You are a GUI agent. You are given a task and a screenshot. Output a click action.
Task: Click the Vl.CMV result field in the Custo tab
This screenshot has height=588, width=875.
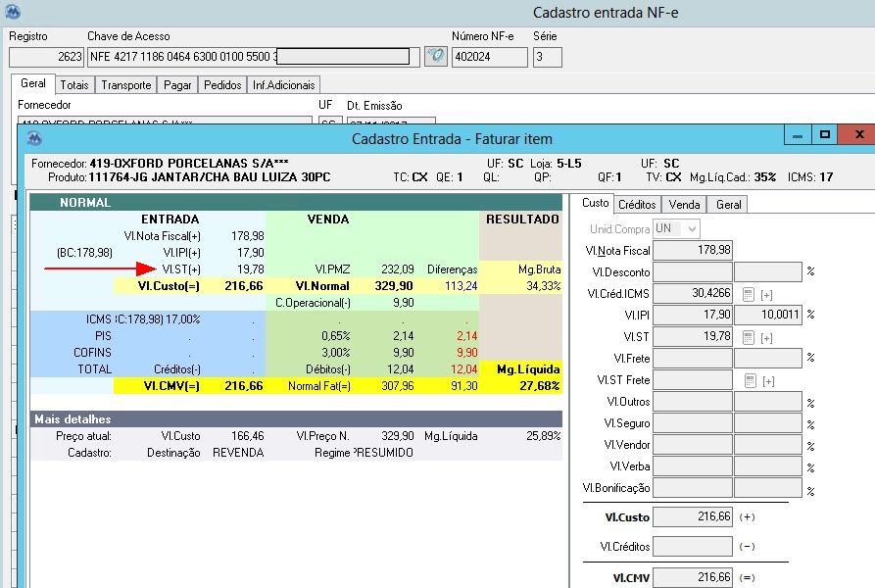[x=693, y=577]
